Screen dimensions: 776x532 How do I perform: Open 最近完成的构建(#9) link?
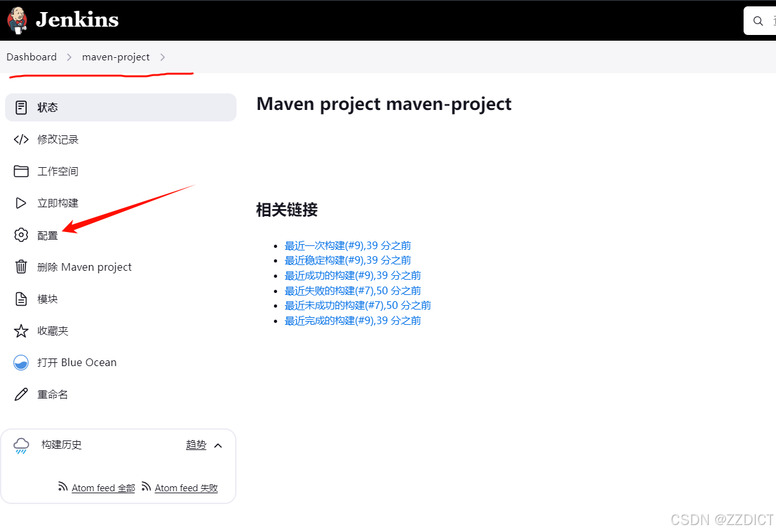pos(353,320)
